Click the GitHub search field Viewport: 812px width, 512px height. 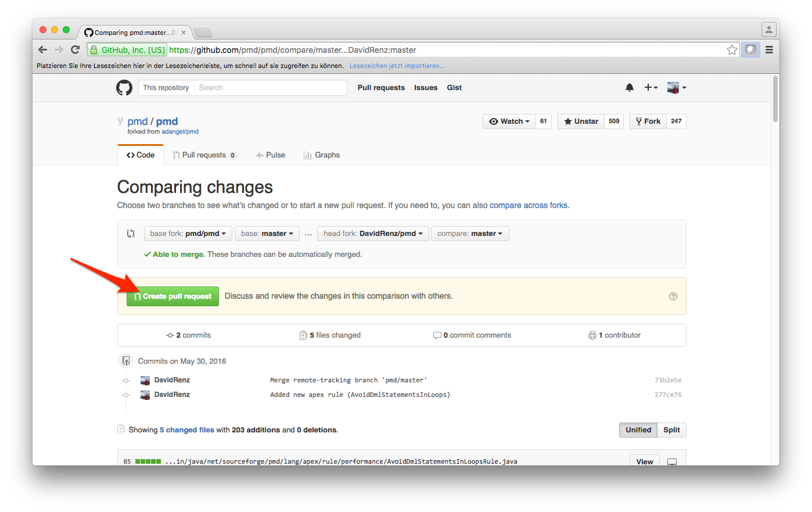pos(270,88)
